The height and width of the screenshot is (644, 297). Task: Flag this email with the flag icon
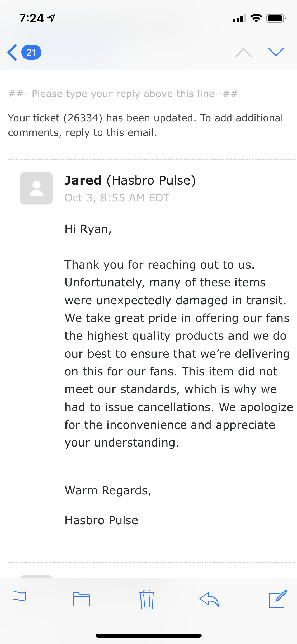(x=19, y=599)
